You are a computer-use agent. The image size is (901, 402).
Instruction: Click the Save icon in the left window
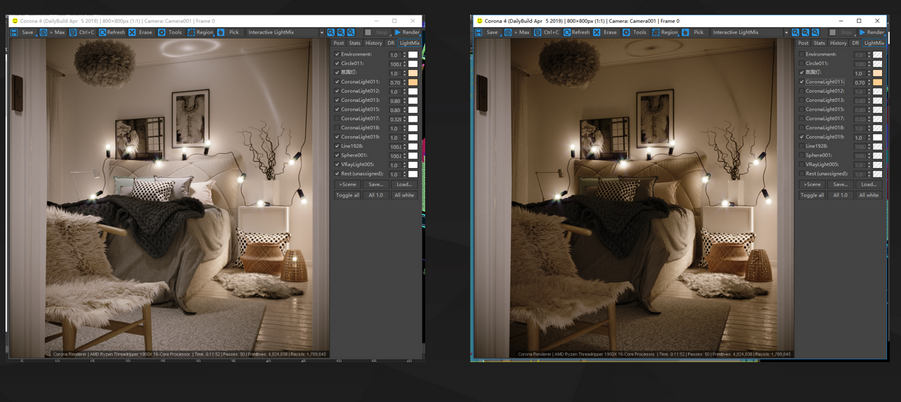coord(15,32)
